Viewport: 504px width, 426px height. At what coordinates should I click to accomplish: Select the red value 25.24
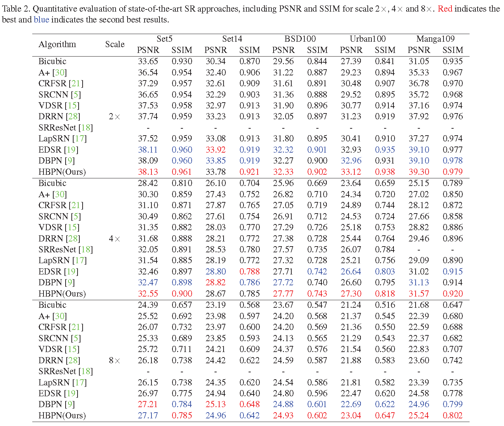[x=418, y=415]
